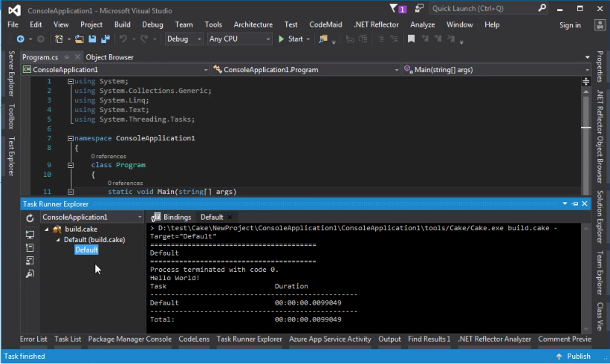Open Task Runner project selector dropdown
The image size is (610, 364).
click(92, 217)
